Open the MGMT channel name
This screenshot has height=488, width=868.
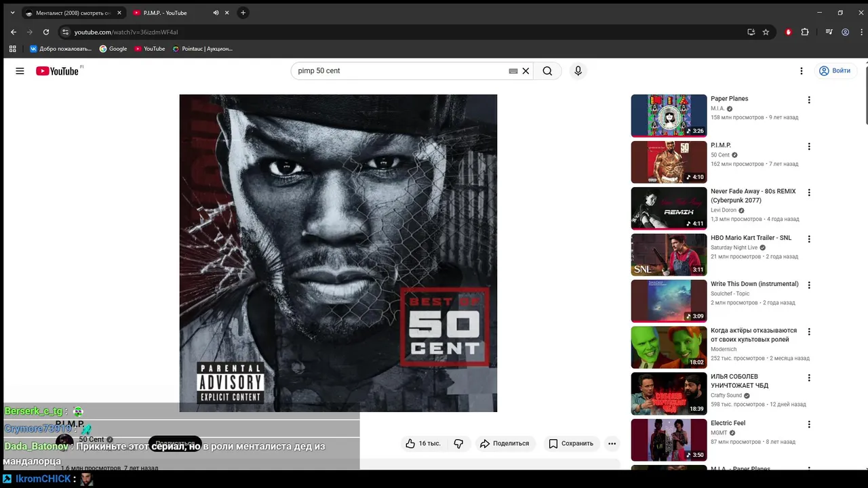pyautogui.click(x=719, y=433)
